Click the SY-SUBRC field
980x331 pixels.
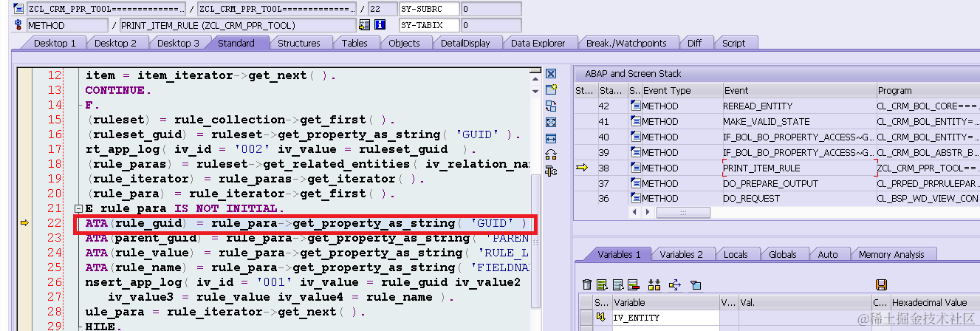(429, 10)
